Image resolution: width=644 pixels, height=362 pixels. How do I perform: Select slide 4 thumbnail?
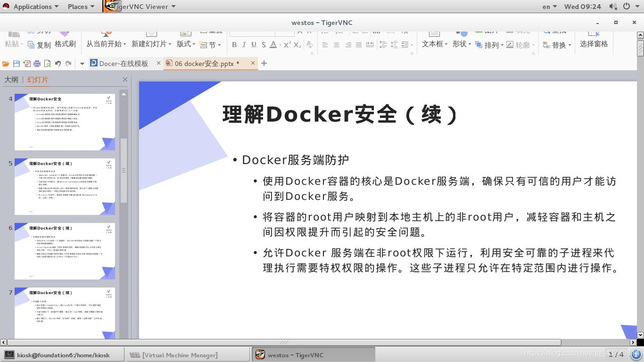(65, 122)
